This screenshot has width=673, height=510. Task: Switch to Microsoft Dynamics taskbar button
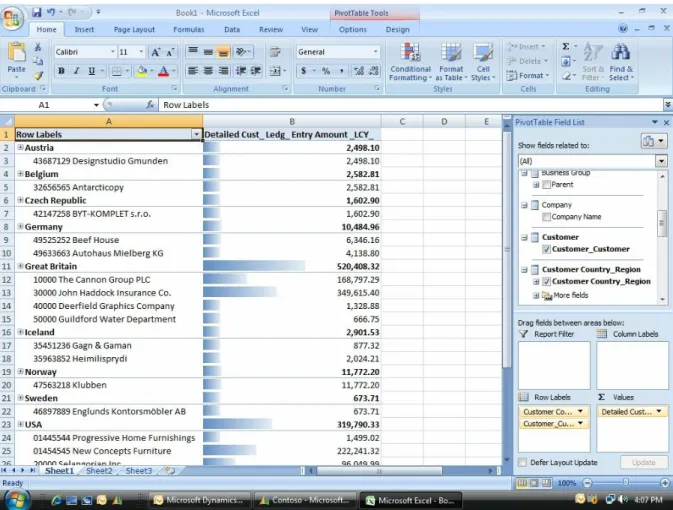(199, 500)
